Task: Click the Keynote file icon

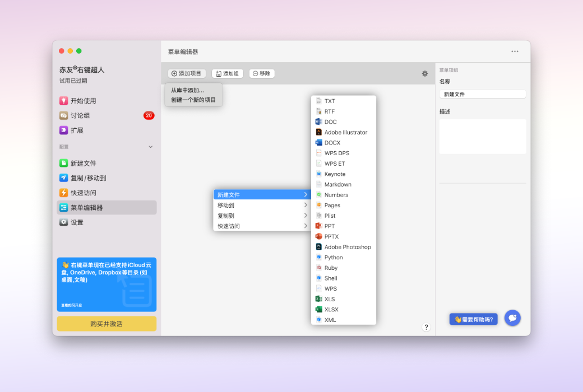Action: 318,174
